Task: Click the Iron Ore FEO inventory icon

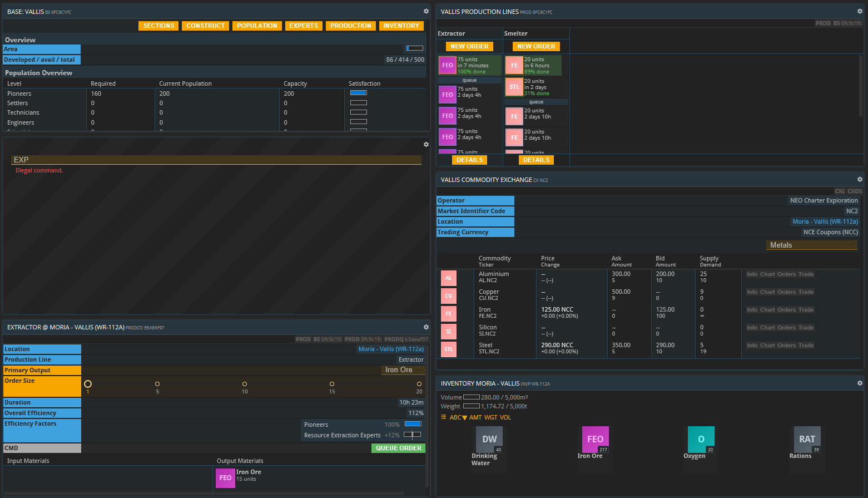Action: (595, 439)
